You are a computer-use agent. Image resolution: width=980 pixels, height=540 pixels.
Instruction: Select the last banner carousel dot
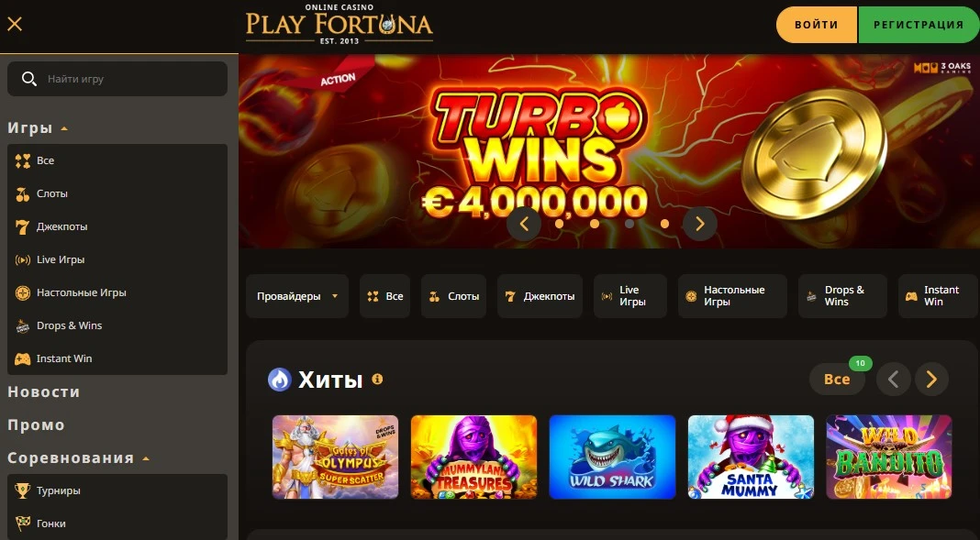tap(664, 224)
